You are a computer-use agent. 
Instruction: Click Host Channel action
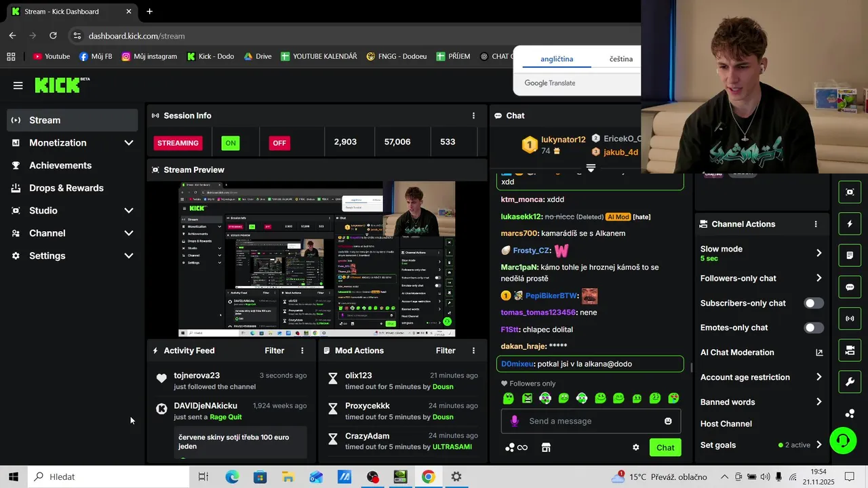click(726, 424)
